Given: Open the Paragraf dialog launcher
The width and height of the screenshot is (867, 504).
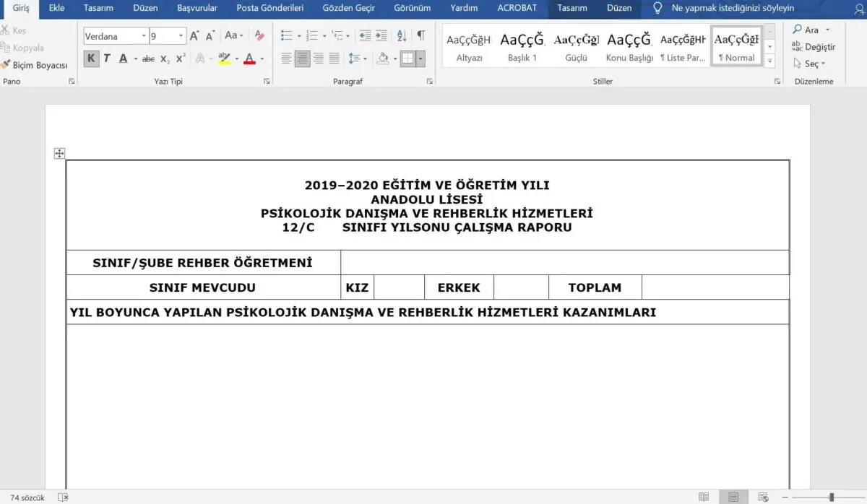Looking at the screenshot, I should [430, 82].
